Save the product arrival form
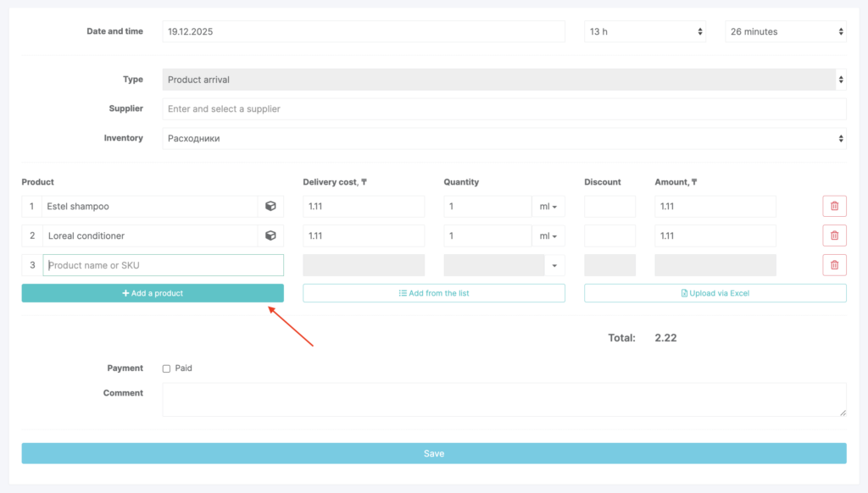The image size is (868, 493). pos(433,453)
